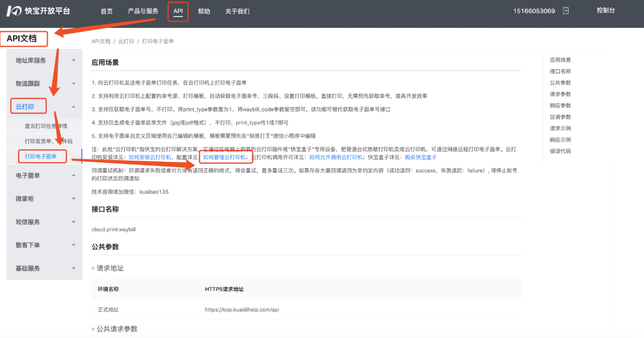Click the account number 15166053069
The width and height of the screenshot is (644, 338).
(x=534, y=11)
